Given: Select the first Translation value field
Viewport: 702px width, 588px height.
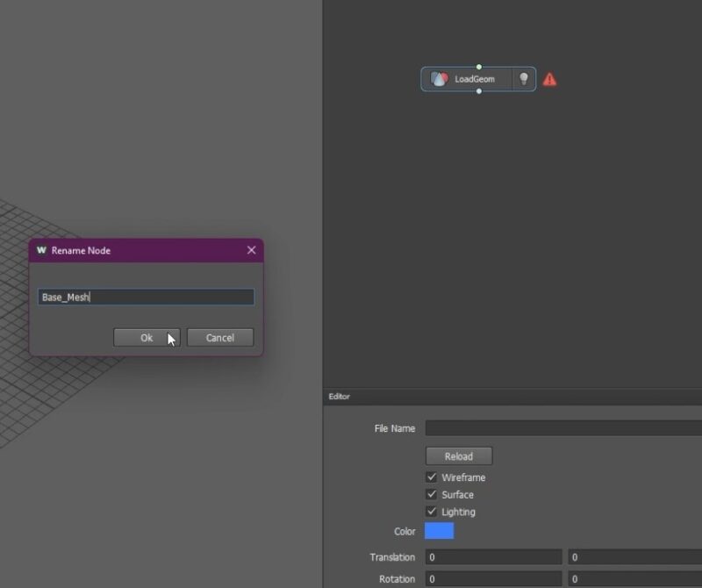Looking at the screenshot, I should [493, 556].
